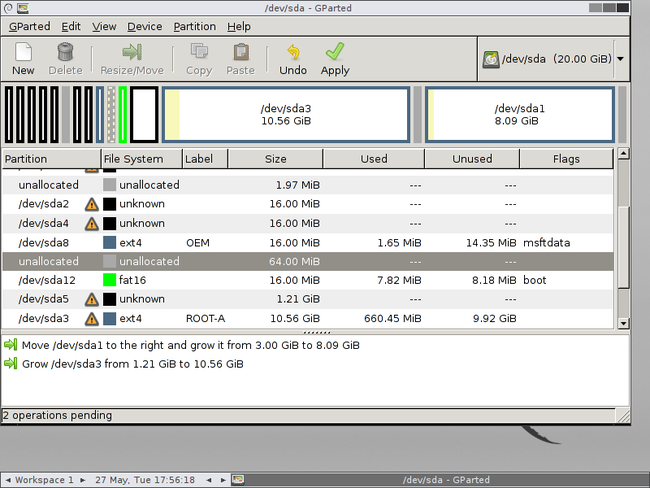Open the /dev/sda device dropdown

point(620,59)
